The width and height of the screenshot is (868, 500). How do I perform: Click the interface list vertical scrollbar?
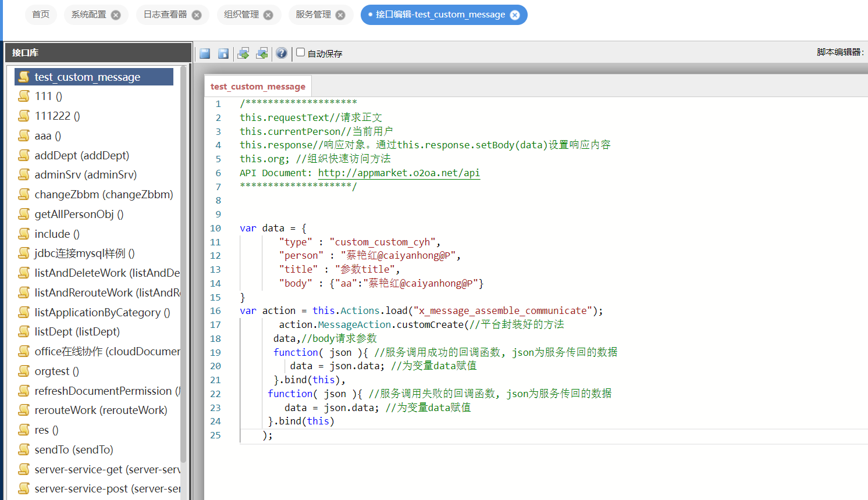point(183,262)
